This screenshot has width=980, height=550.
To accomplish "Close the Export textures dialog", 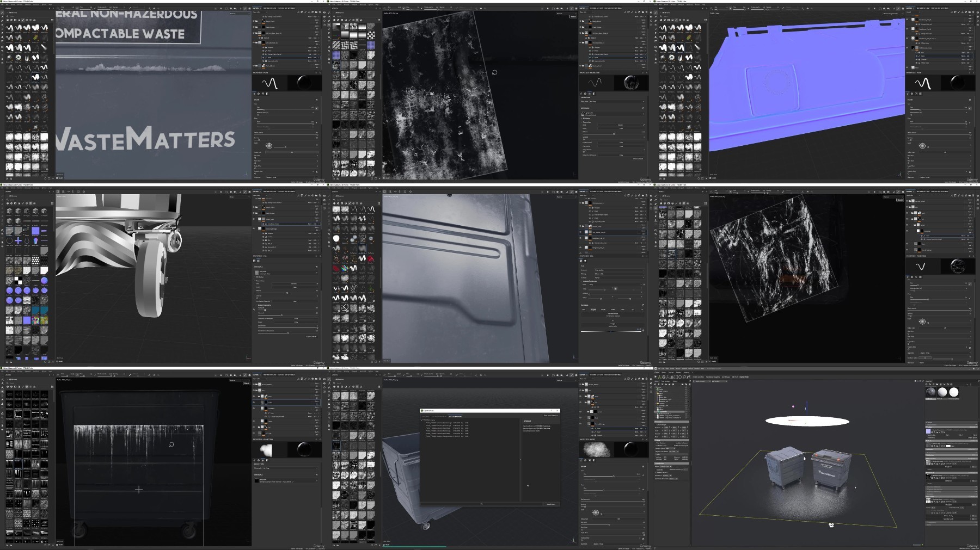I will (x=557, y=411).
